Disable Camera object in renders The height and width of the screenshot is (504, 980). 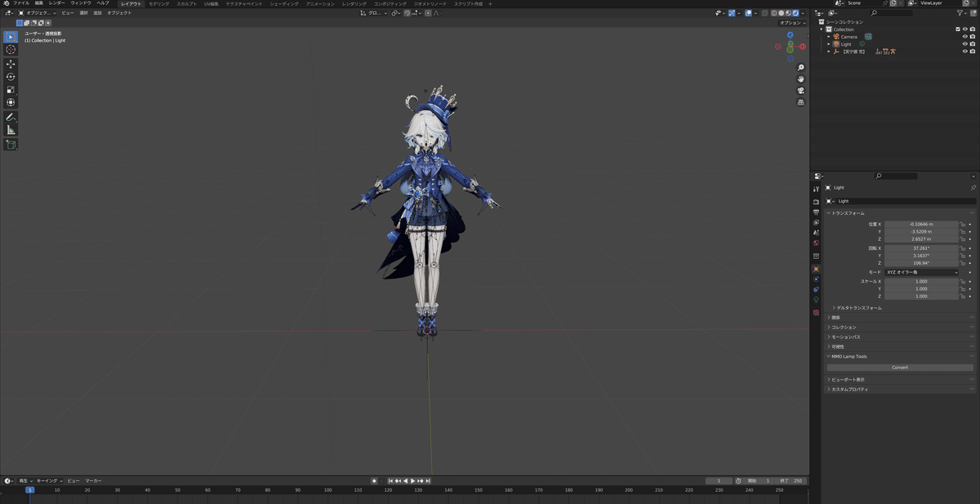[973, 37]
